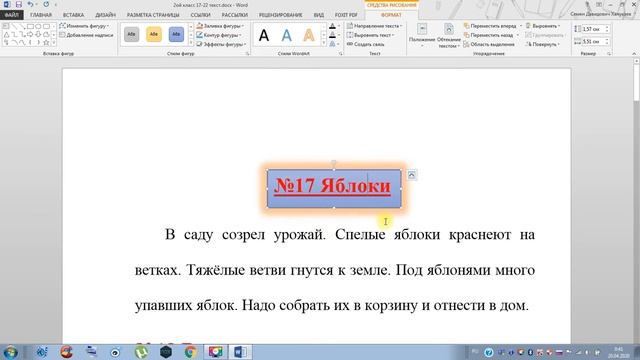This screenshot has width=640, height=360.
Task: Open the Направление текста dropdown
Action: point(375,26)
